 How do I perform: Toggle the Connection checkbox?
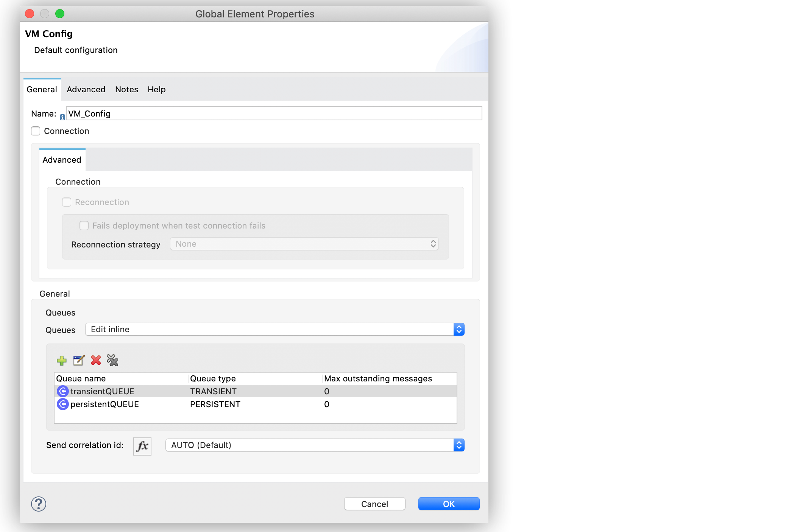[35, 131]
